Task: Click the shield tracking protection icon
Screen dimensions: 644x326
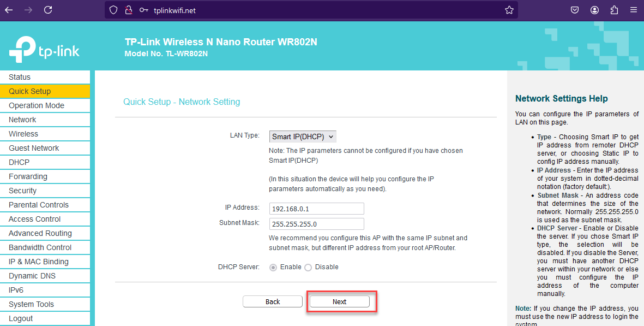Action: coord(114,10)
